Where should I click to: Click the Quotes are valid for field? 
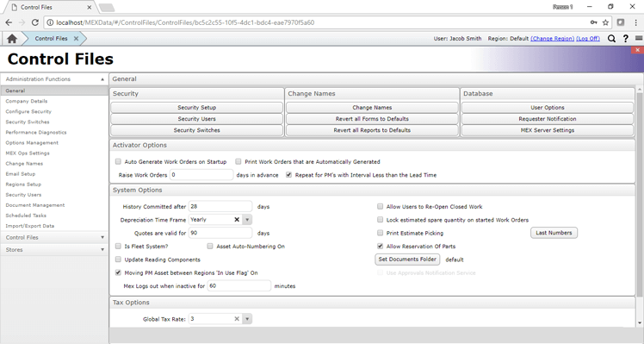click(x=220, y=233)
